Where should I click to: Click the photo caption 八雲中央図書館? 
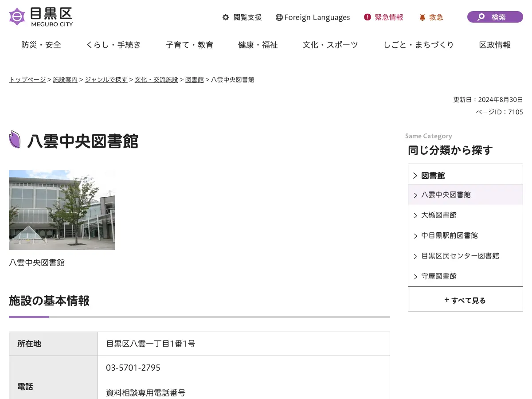(x=37, y=262)
